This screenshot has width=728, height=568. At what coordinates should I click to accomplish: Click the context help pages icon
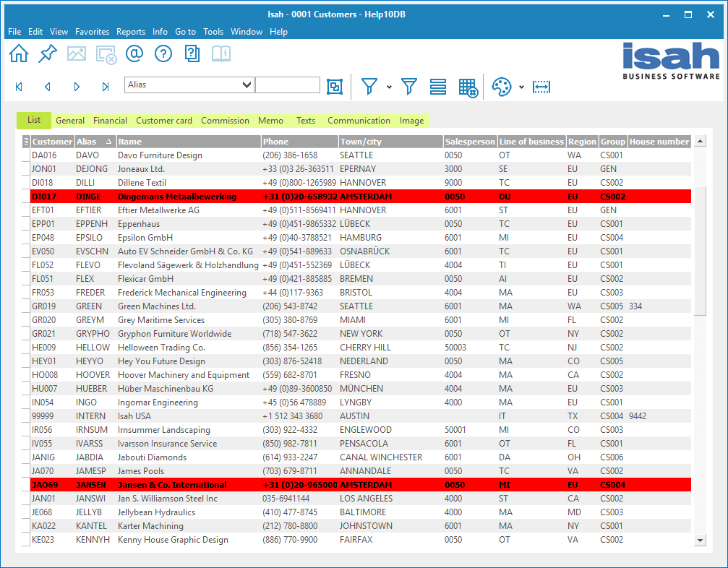(x=192, y=53)
